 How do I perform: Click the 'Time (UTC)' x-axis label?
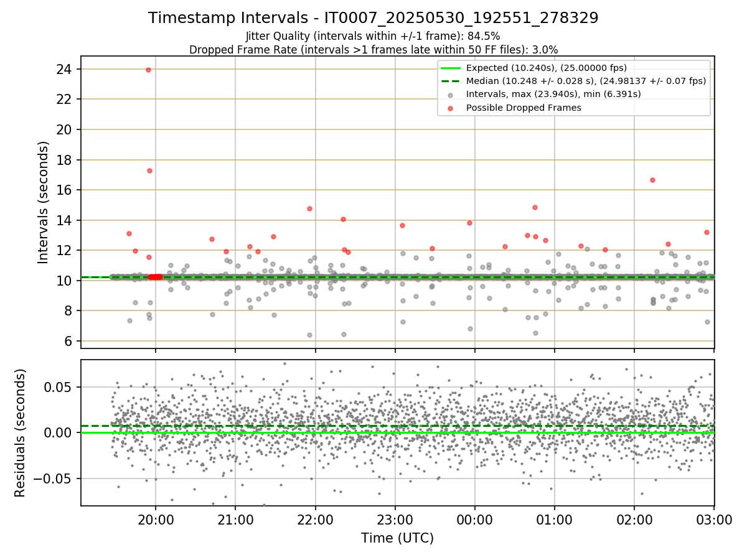(397, 538)
